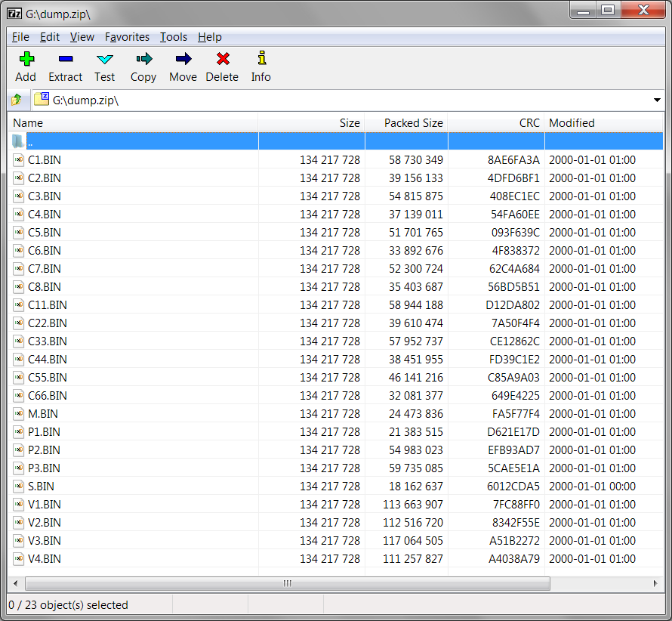Select the C4.BIN file name
672x621 pixels.
pyautogui.click(x=44, y=215)
